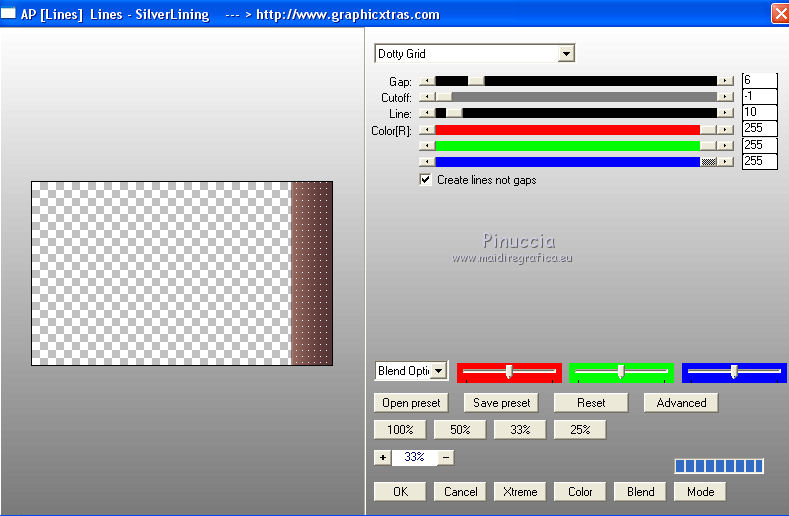The width and height of the screenshot is (789, 516).
Task: Expand the Blend Options dropdown
Action: click(438, 371)
